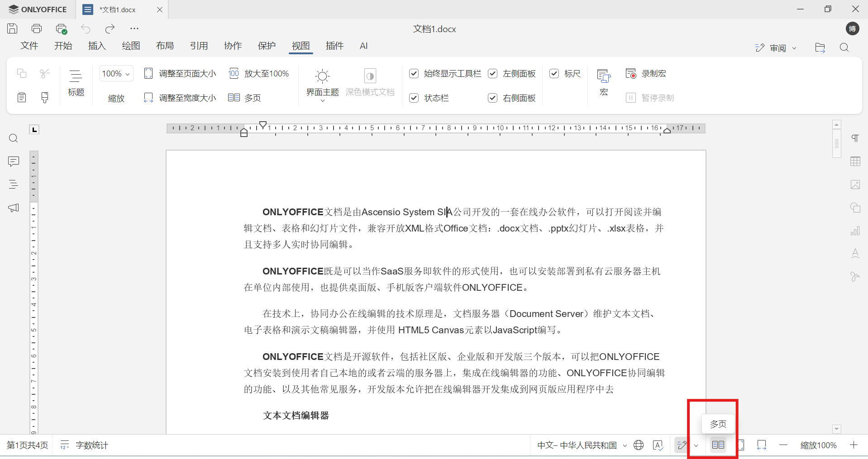Open the headings navigation panel
The width and height of the screenshot is (868, 459).
[13, 184]
